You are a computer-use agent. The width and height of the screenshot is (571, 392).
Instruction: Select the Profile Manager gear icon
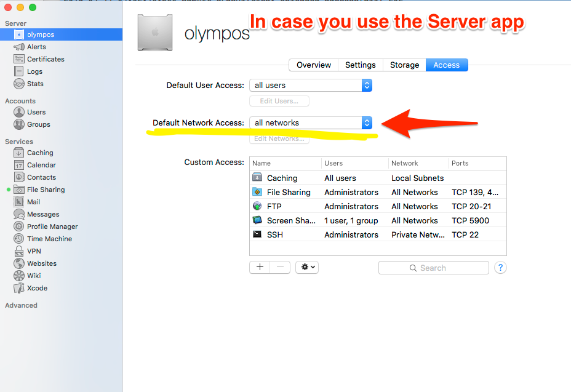point(19,226)
